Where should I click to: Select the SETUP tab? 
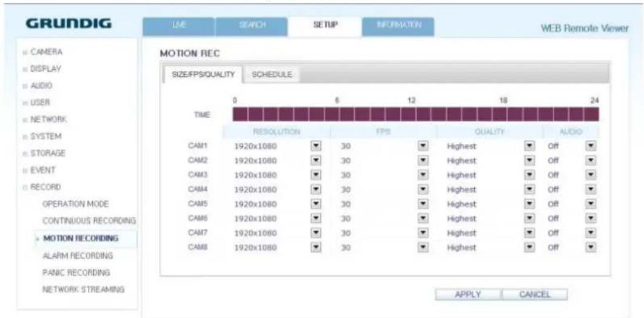[324, 26]
